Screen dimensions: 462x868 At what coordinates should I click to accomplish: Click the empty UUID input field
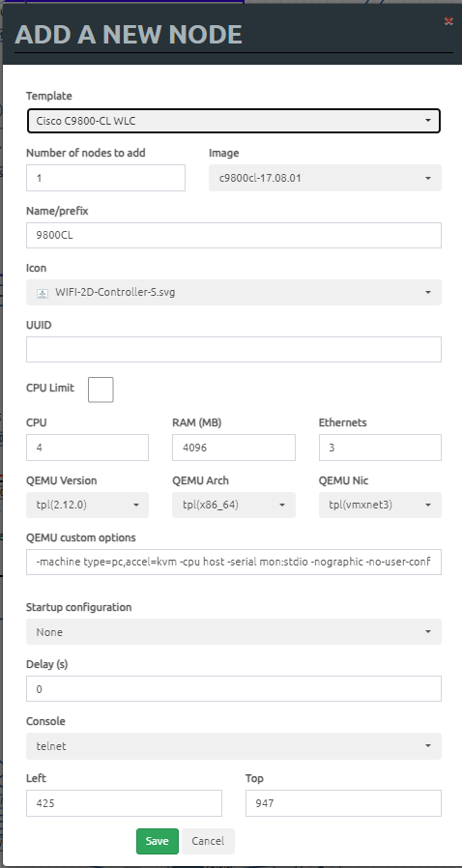point(234,349)
